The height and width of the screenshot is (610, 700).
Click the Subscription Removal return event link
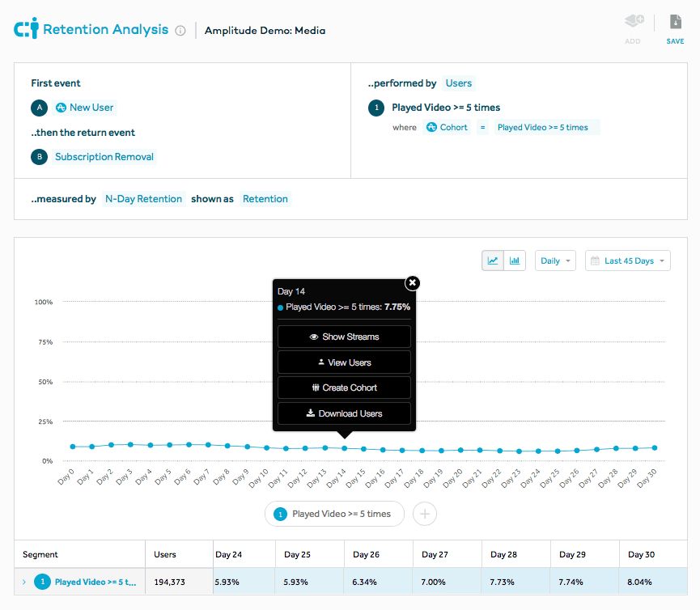pyautogui.click(x=104, y=157)
